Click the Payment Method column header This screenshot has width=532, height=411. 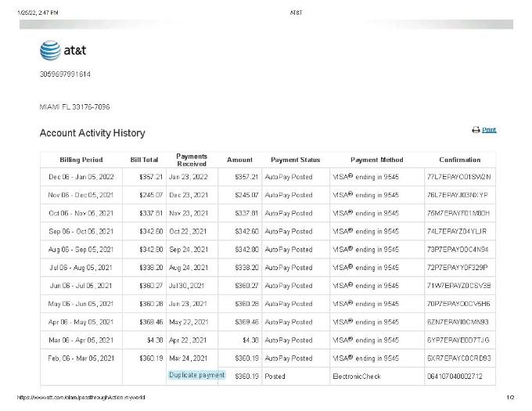point(376,160)
